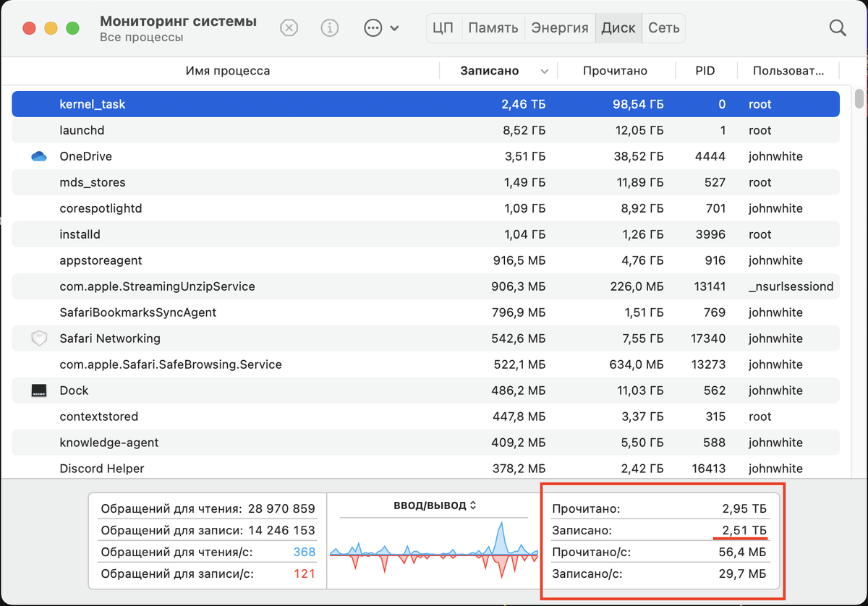Click the Safari Networking shield icon
This screenshot has height=606, width=868.
point(39,338)
